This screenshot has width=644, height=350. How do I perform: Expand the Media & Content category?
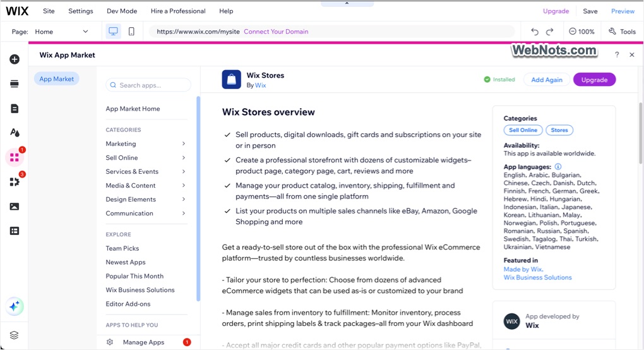(146, 186)
